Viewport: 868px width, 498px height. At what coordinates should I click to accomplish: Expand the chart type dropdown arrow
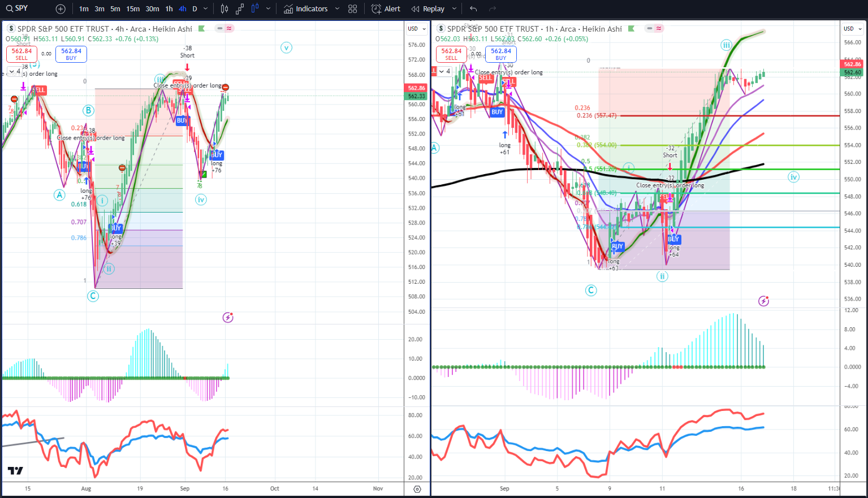pyautogui.click(x=268, y=9)
